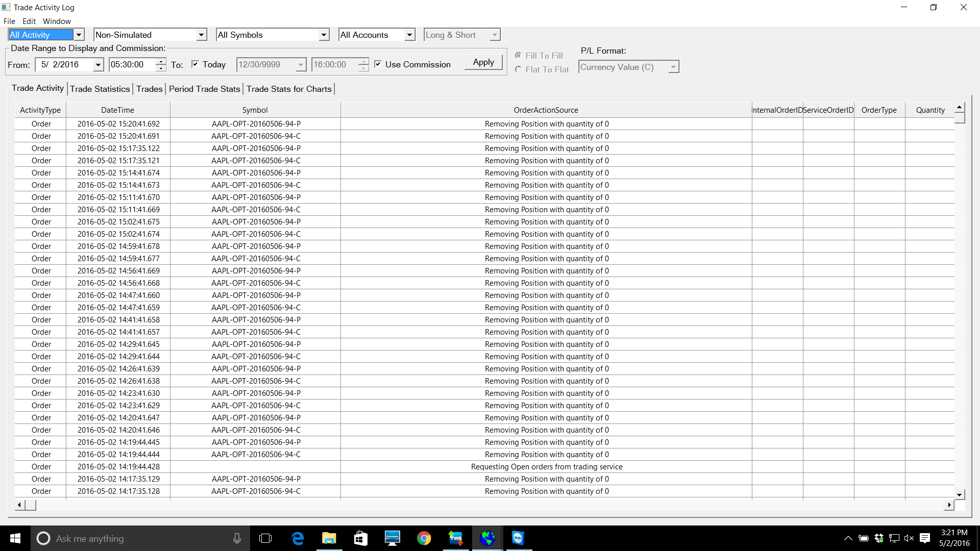Sort by the DateTime column header

click(x=117, y=110)
